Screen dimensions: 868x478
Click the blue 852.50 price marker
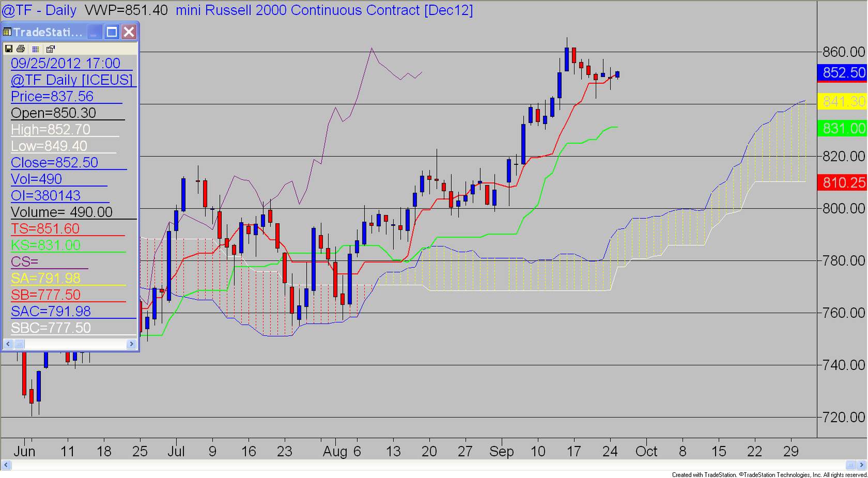click(x=842, y=73)
